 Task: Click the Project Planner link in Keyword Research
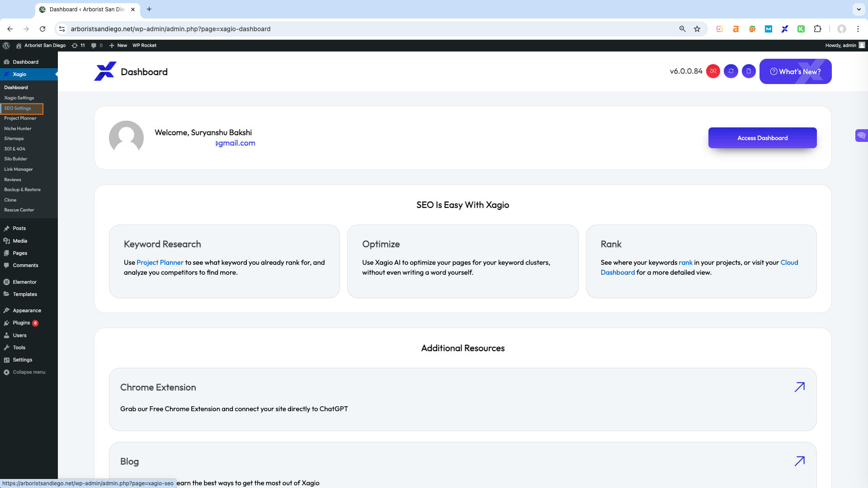click(x=160, y=263)
